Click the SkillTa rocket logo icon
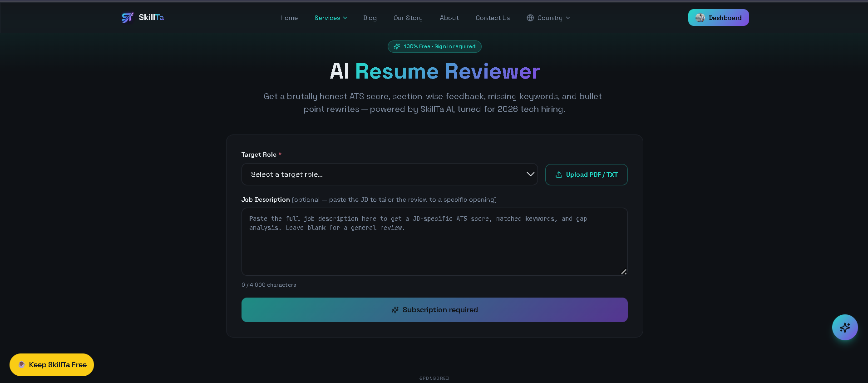 click(x=128, y=17)
